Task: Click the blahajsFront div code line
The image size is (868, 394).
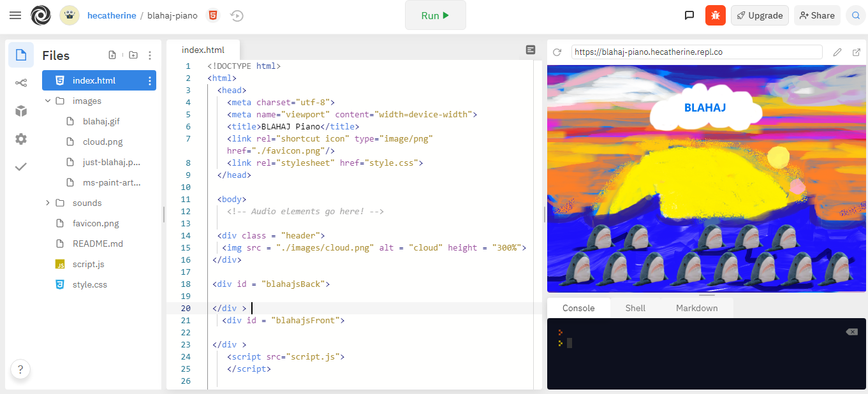Action: point(283,320)
